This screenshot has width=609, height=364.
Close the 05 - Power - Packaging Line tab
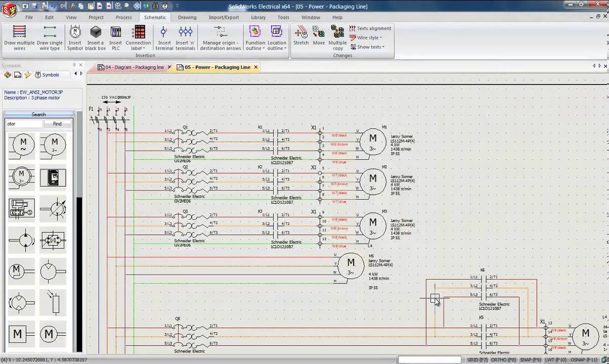(x=255, y=67)
